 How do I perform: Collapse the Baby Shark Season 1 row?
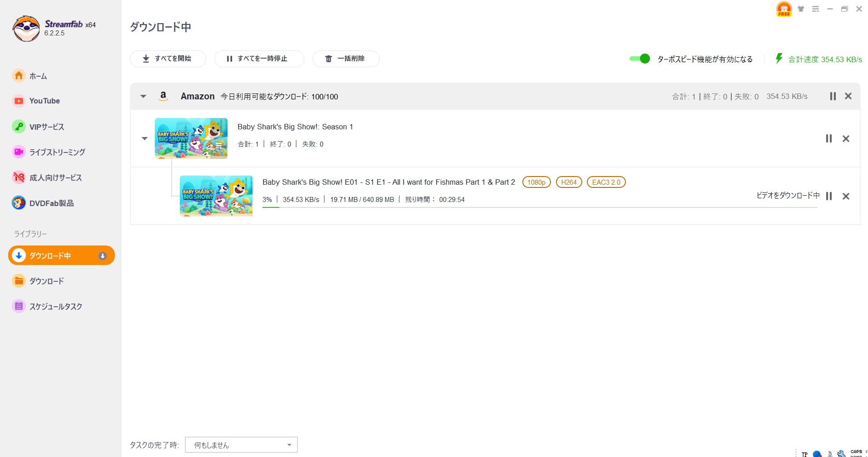144,138
